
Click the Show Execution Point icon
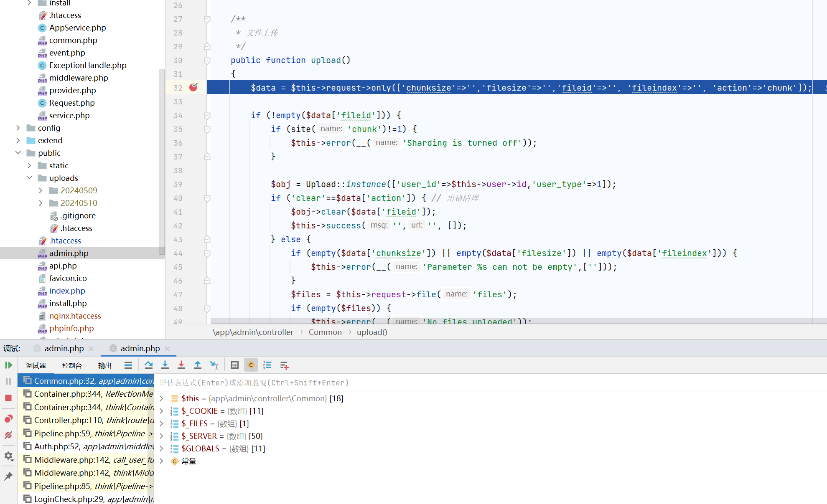point(128,365)
